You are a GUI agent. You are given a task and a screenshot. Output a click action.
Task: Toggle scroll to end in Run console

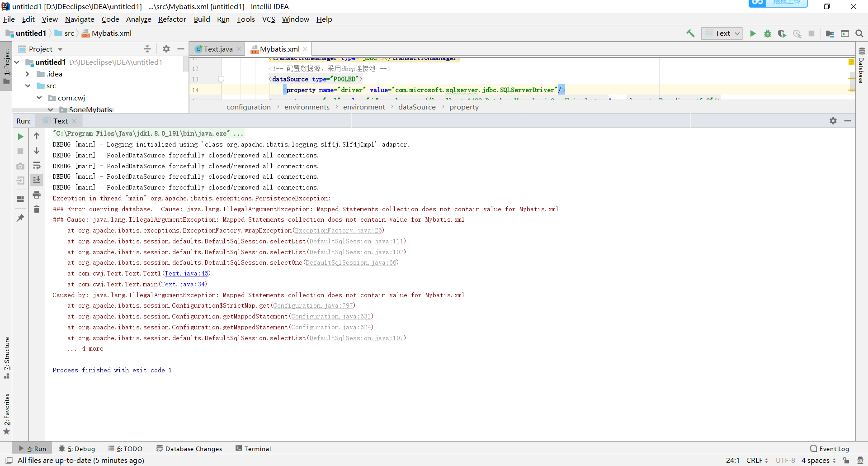pos(37,180)
